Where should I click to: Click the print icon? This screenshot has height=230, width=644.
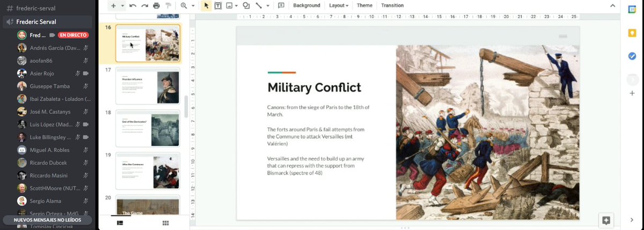156,5
